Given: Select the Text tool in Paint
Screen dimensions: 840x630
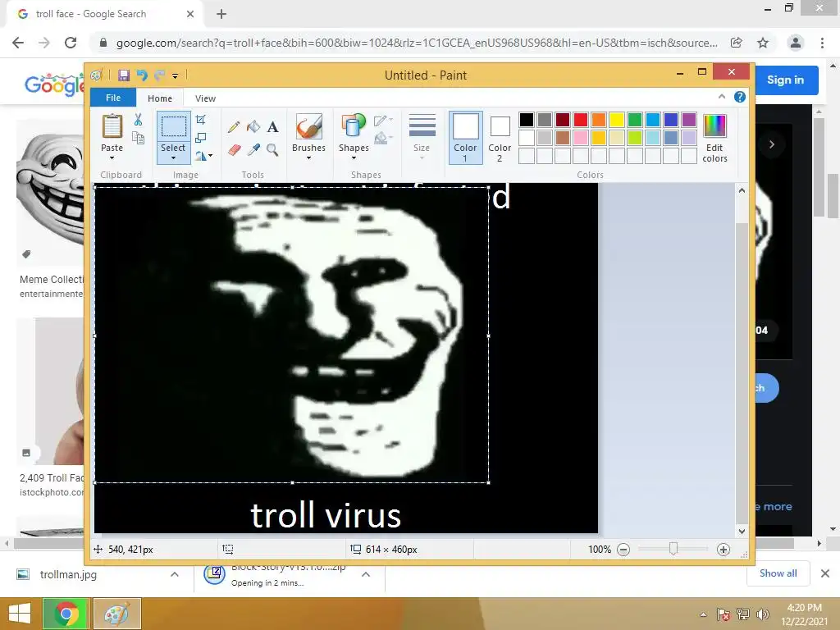Looking at the screenshot, I should [x=272, y=127].
